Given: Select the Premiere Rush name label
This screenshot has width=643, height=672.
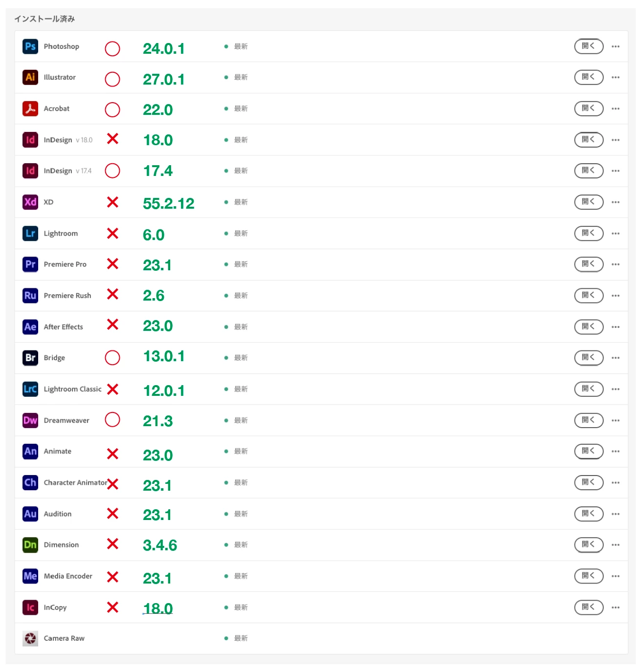Looking at the screenshot, I should pos(67,296).
